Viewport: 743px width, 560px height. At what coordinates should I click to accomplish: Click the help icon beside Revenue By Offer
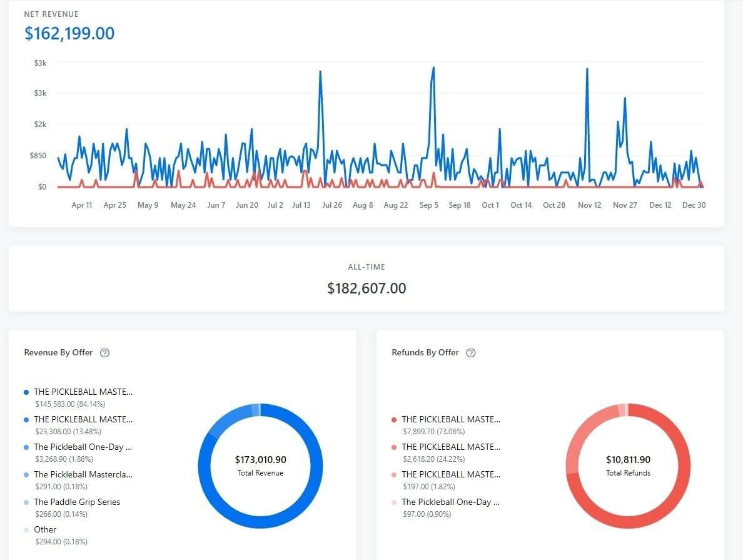[105, 353]
